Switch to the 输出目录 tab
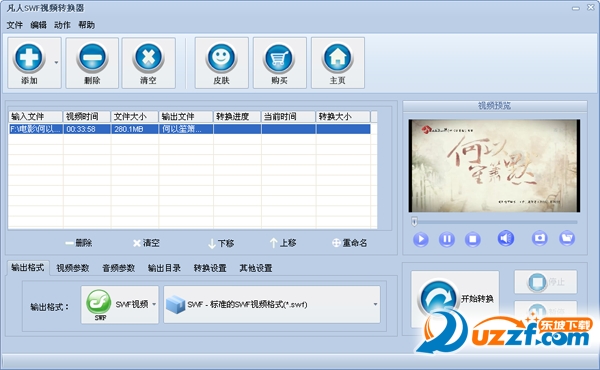 164,268
